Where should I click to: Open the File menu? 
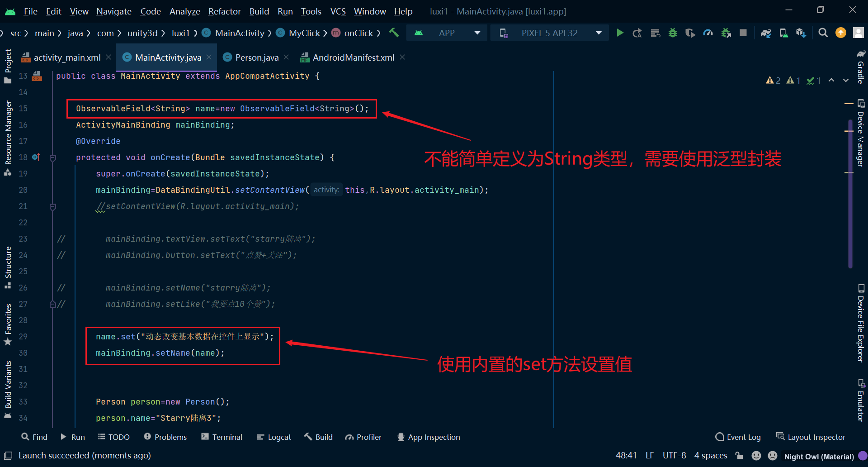[30, 11]
